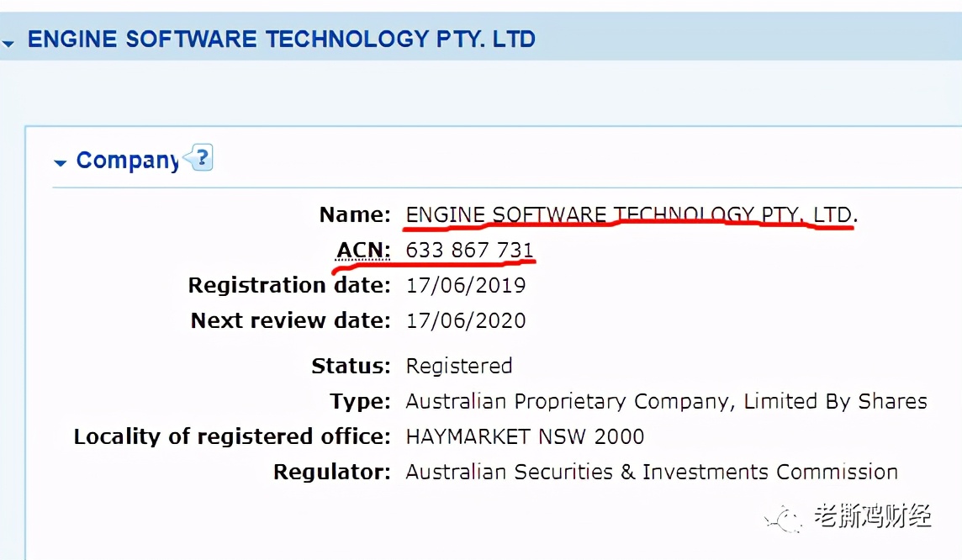
Task: Click the ACN abbreviation label
Action: [363, 251]
